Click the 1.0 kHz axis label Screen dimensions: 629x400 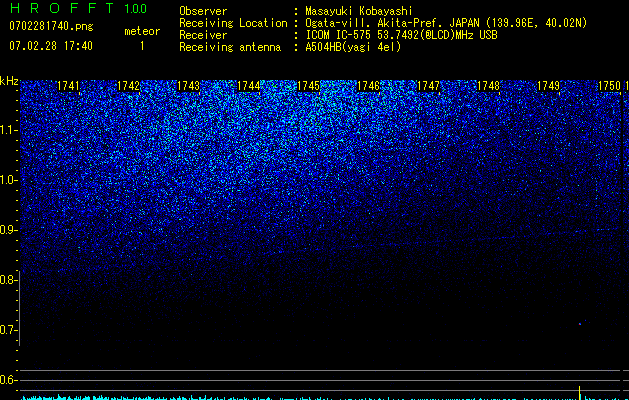click(x=9, y=180)
